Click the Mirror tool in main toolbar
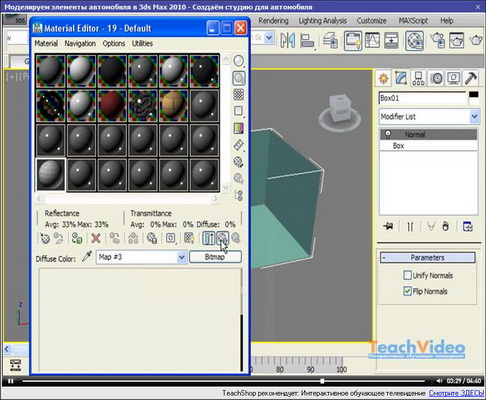This screenshot has width=486, height=400. pyautogui.click(x=287, y=41)
